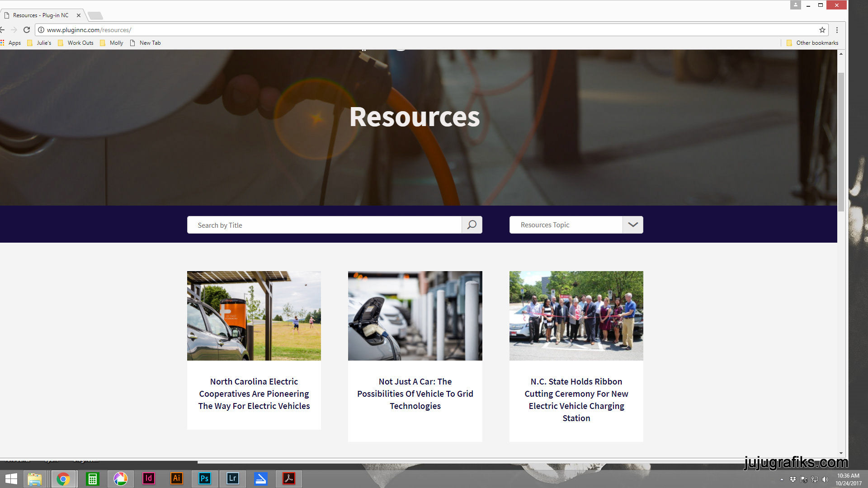This screenshot has height=488, width=868.
Task: Open Chrome three-dot menu
Action: pos(837,30)
